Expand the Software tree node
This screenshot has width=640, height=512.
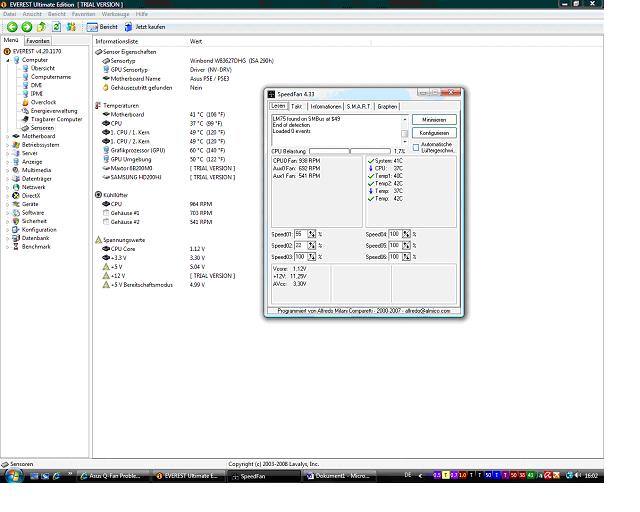click(x=8, y=213)
